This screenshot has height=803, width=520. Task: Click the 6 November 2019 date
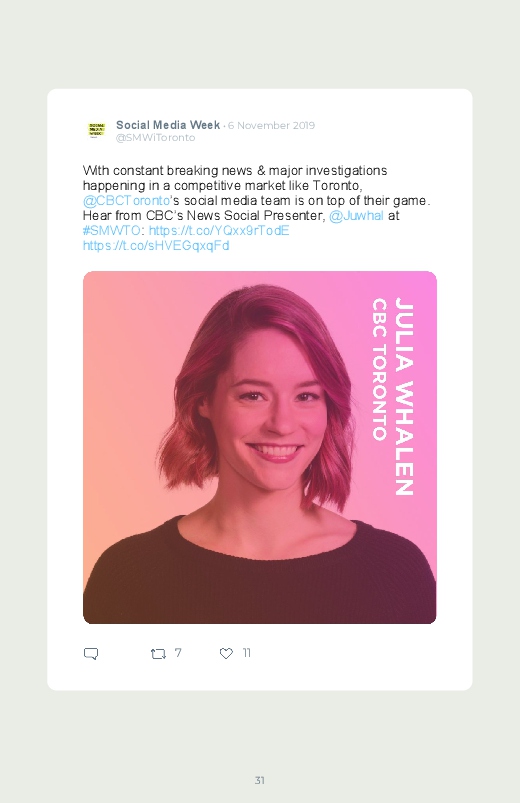coord(271,125)
